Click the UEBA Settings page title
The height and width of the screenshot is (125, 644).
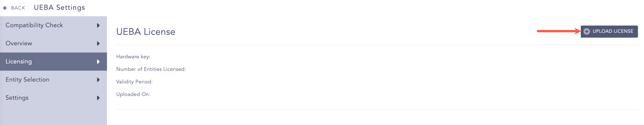coord(60,7)
